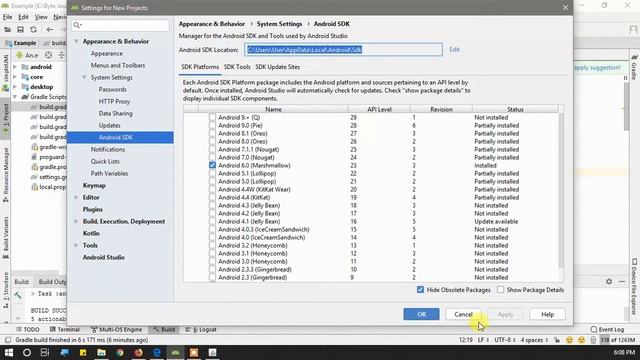Open the View menu
Screen dimensions: 640x360
tap(41, 17)
